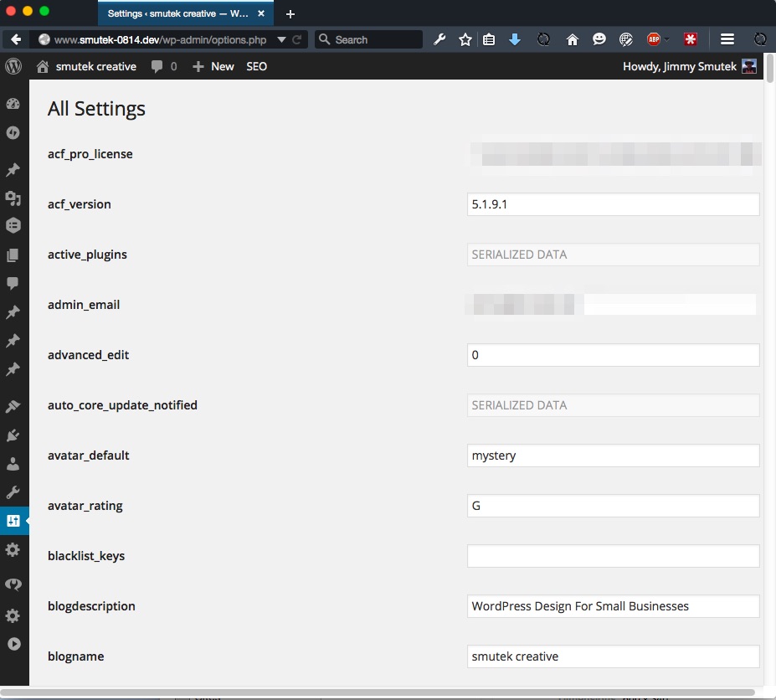Viewport: 776px width, 700px height.
Task: Open a new browser tab
Action: pyautogui.click(x=290, y=14)
